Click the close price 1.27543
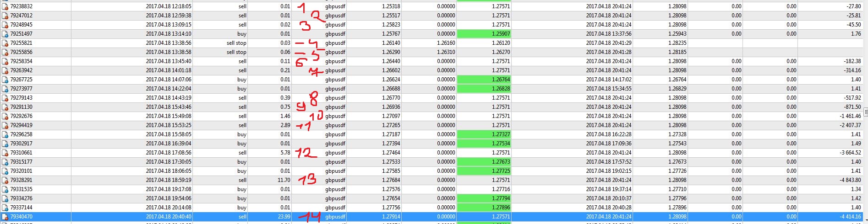The width and height of the screenshot is (868, 224). pyautogui.click(x=677, y=144)
